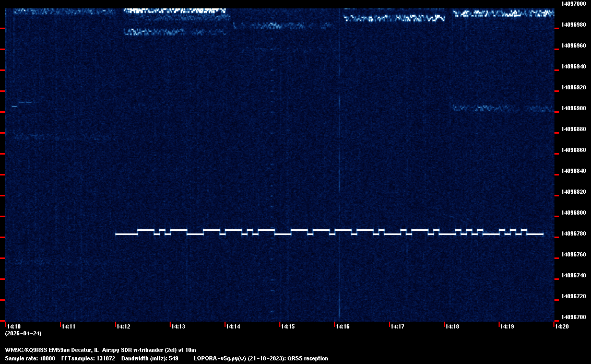Click the 14:10 time axis label

tap(14, 326)
